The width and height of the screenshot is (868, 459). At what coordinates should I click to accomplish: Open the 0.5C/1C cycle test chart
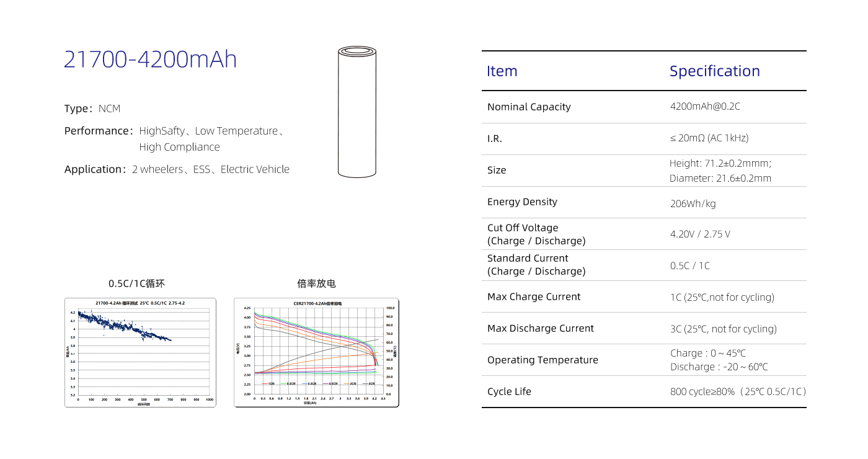tap(140, 352)
